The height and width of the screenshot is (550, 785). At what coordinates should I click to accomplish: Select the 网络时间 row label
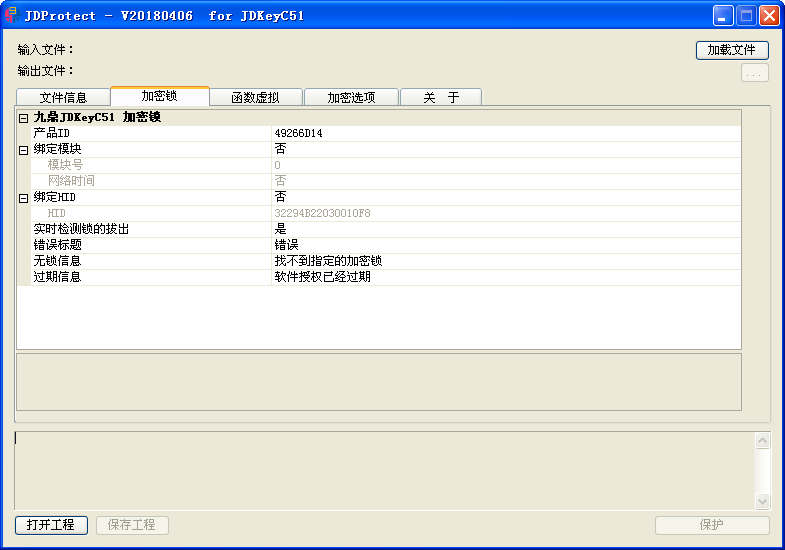pyautogui.click(x=71, y=181)
